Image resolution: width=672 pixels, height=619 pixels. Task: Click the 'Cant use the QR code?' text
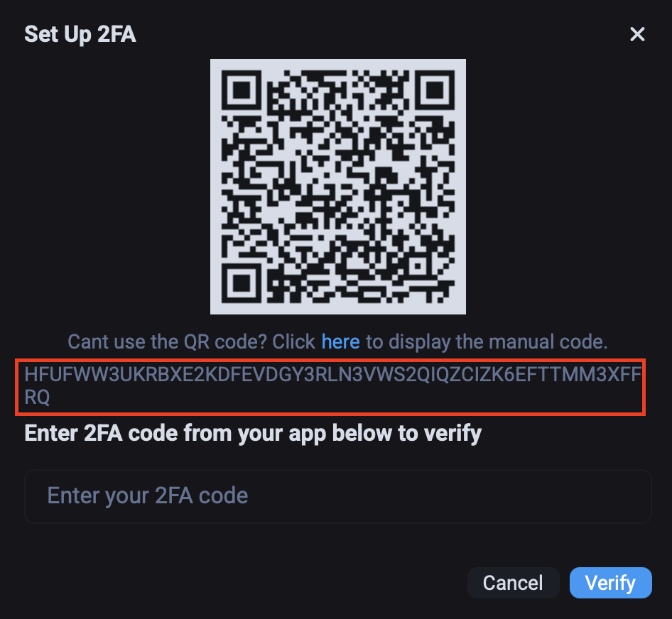tap(167, 342)
